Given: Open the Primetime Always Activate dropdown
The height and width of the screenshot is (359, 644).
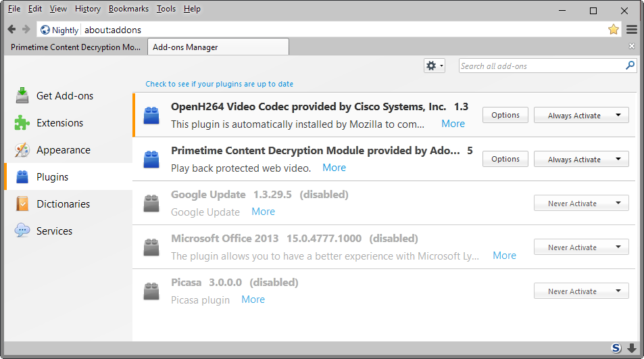Looking at the screenshot, I should (x=581, y=160).
